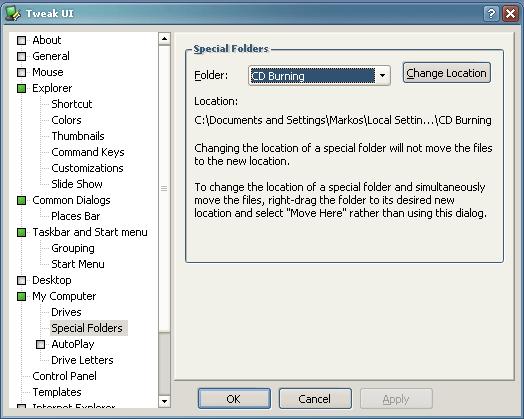Select Mouse in the tree
This screenshot has width=524, height=419.
pos(48,72)
